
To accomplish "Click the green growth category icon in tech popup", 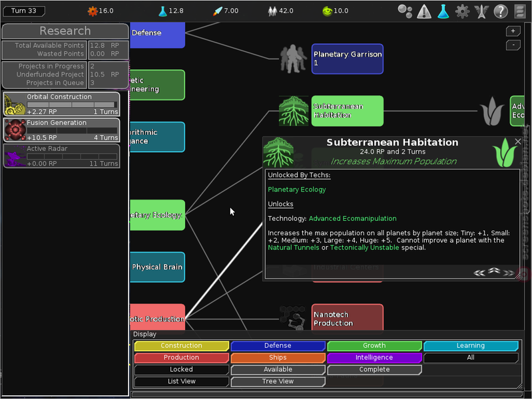I will [x=505, y=152].
